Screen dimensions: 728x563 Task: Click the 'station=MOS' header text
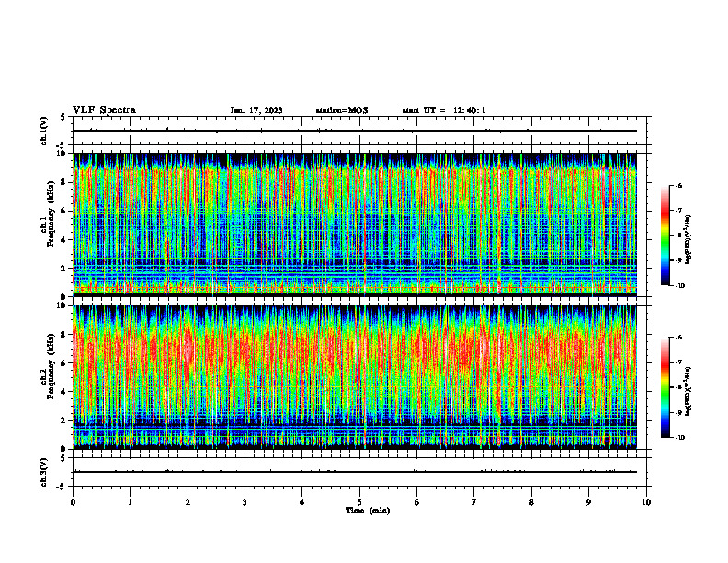(x=342, y=110)
